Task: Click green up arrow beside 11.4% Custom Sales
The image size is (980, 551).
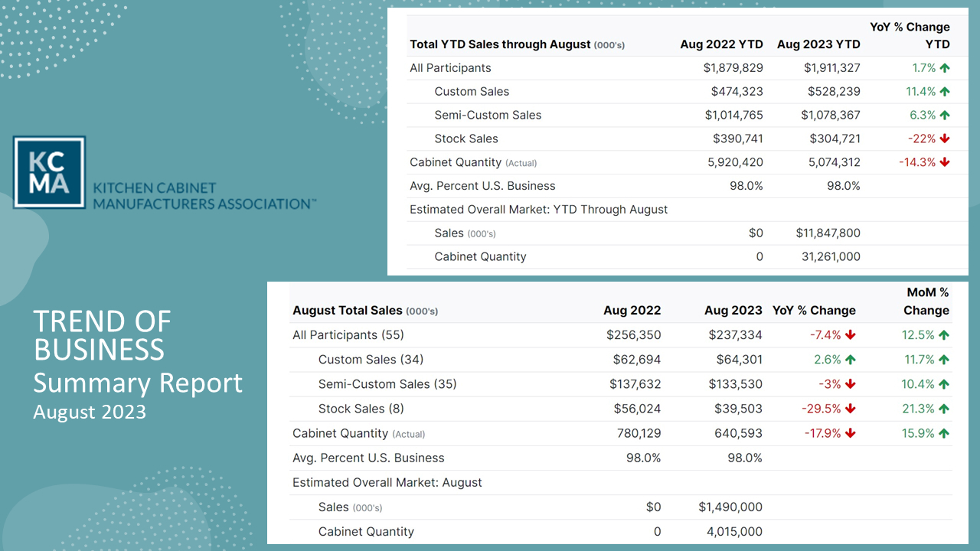Action: click(x=945, y=92)
